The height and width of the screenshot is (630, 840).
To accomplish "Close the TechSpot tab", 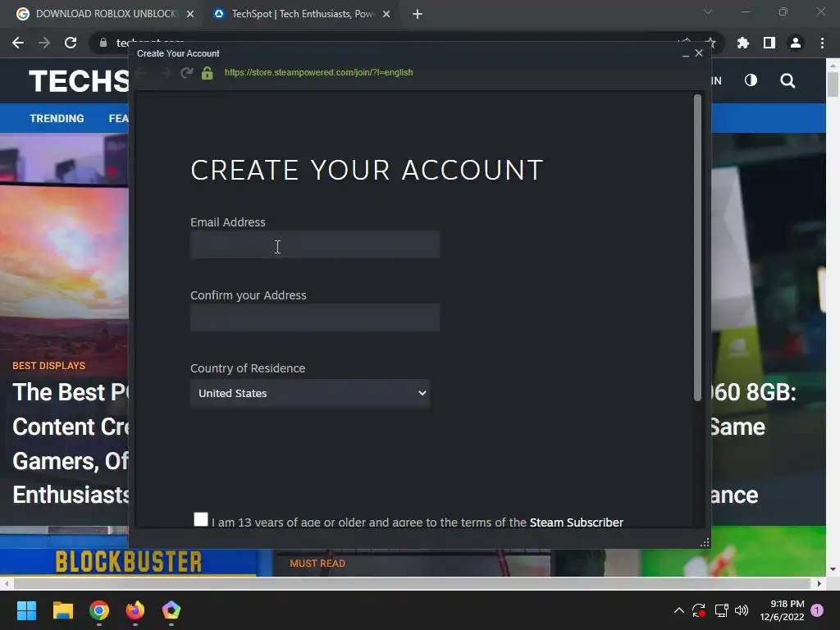I will 386,15.
